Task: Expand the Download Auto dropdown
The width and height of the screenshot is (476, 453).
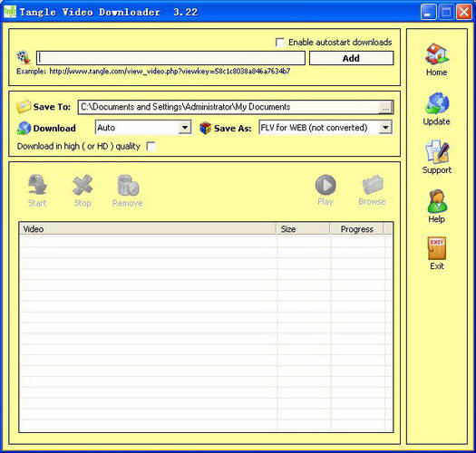Action: coord(185,128)
